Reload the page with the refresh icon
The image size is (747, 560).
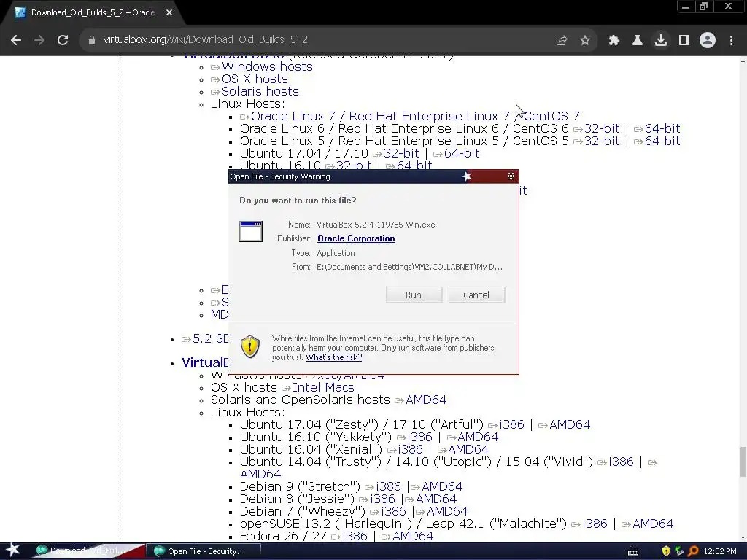click(63, 40)
